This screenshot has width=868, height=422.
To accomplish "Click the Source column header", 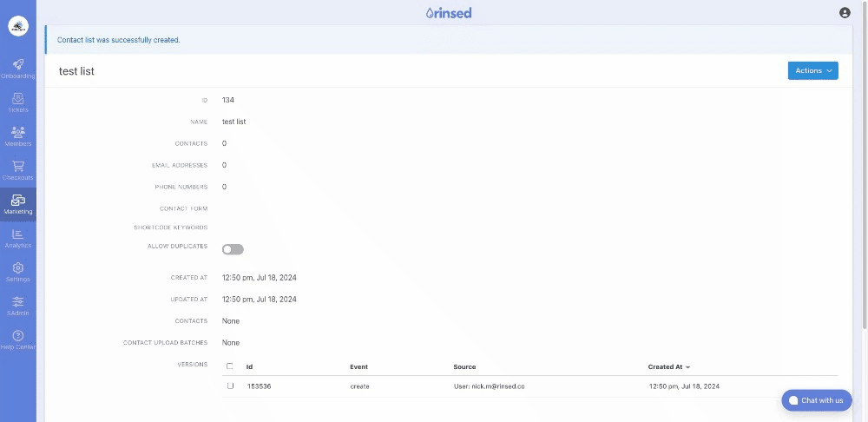I will click(464, 366).
